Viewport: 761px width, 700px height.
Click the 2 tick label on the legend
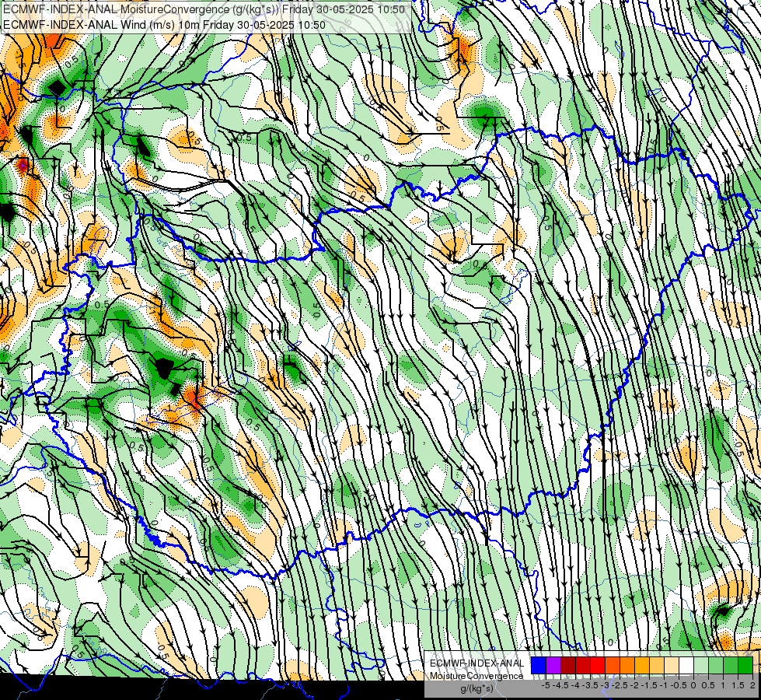point(752,685)
